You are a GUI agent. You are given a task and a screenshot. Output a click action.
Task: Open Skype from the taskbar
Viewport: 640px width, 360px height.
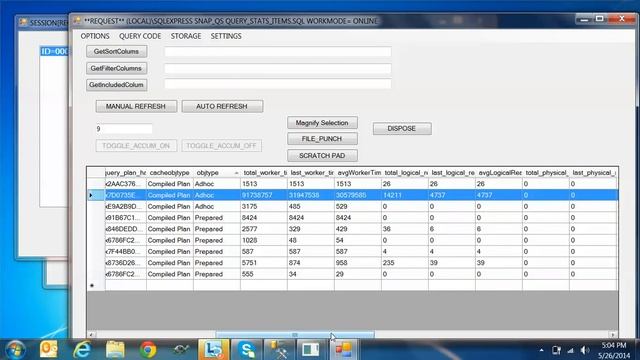pyautogui.click(x=247, y=350)
